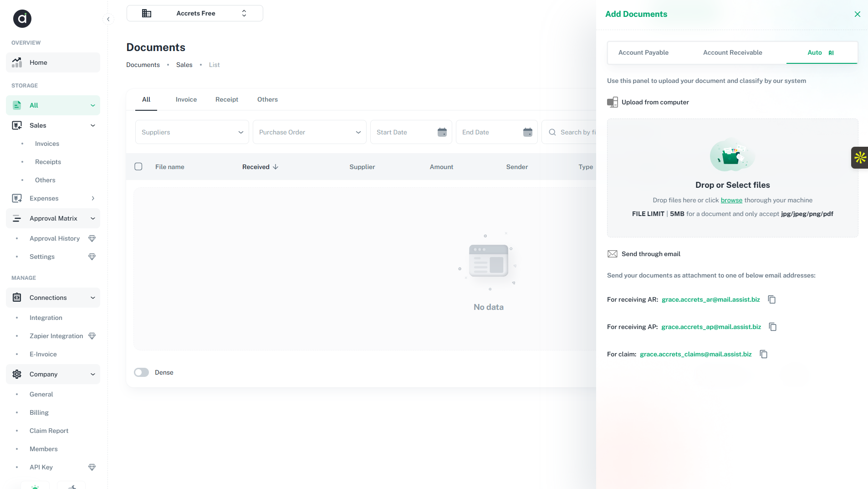868x489 pixels.
Task: Switch to the Receipt tab
Action: coord(227,99)
